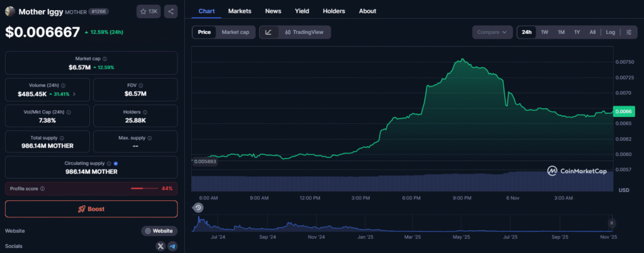Open the Compare dropdown
The height and width of the screenshot is (253, 644).
[x=492, y=32]
